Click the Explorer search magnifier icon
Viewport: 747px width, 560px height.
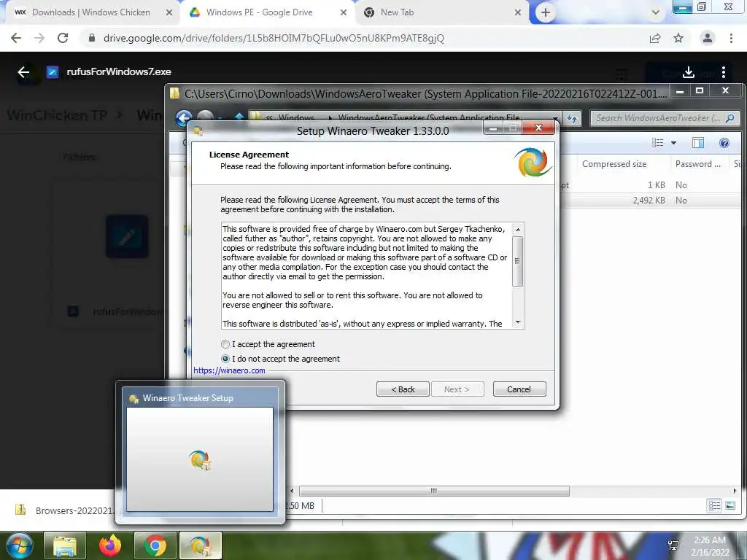click(729, 118)
